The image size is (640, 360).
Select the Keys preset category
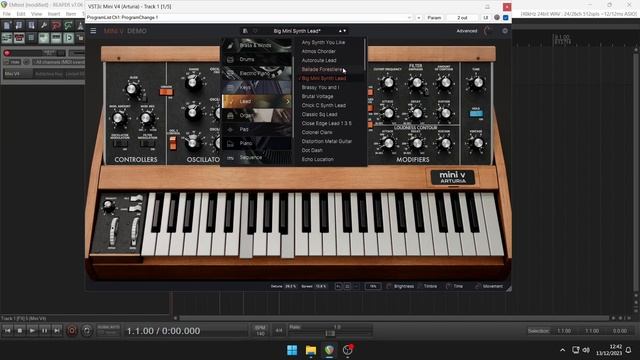pos(257,87)
